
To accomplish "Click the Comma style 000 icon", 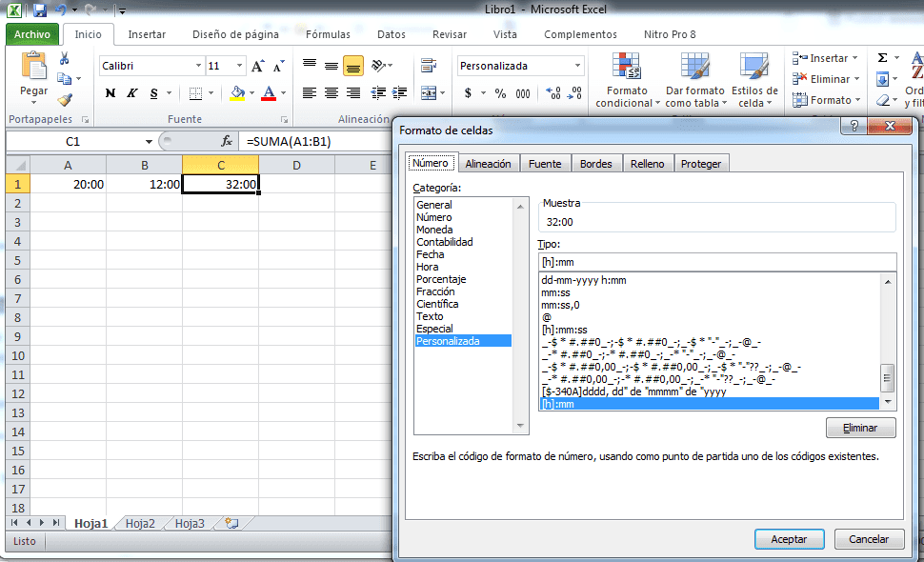I will click(x=523, y=93).
